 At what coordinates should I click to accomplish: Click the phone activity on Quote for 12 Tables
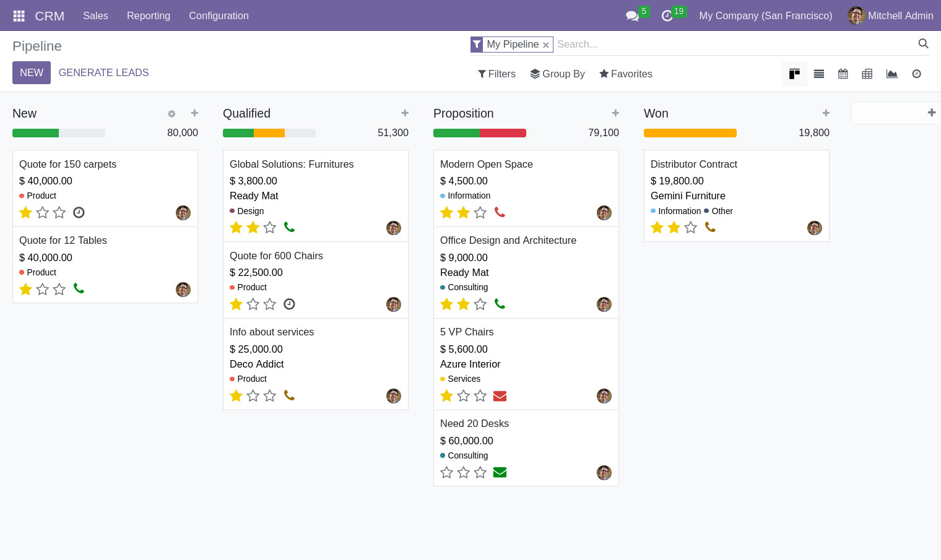coord(79,289)
